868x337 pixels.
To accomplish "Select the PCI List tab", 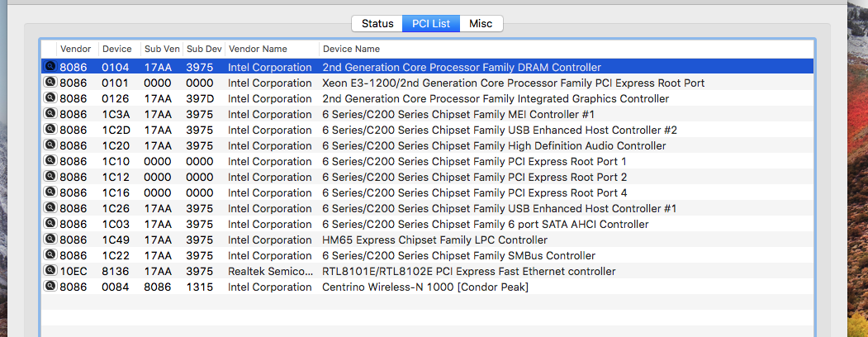I will [x=430, y=23].
